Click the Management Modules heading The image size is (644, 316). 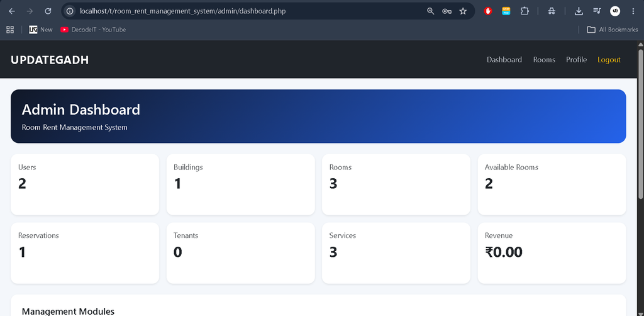coord(68,311)
